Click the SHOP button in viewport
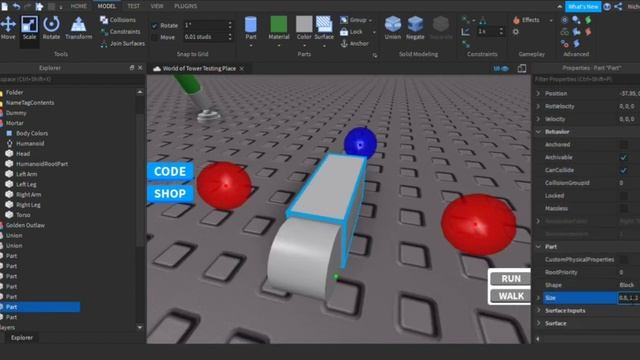This screenshot has height=360, width=640. pyautogui.click(x=170, y=193)
